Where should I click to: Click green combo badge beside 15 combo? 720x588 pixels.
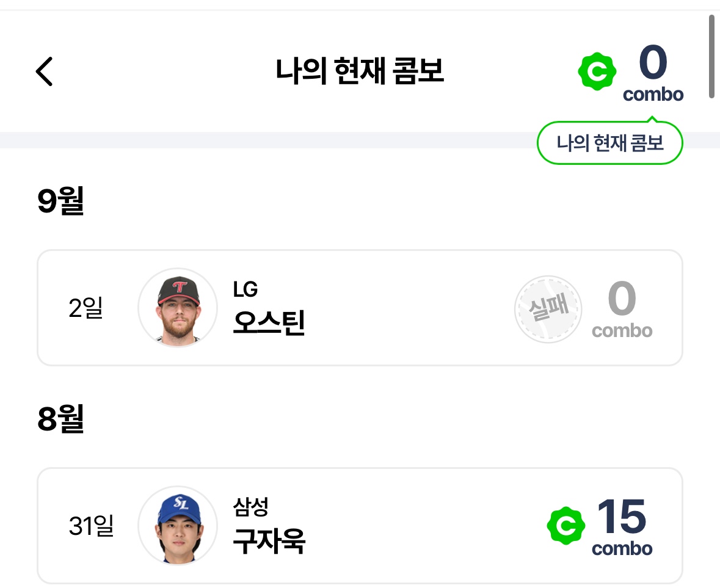[x=565, y=526]
